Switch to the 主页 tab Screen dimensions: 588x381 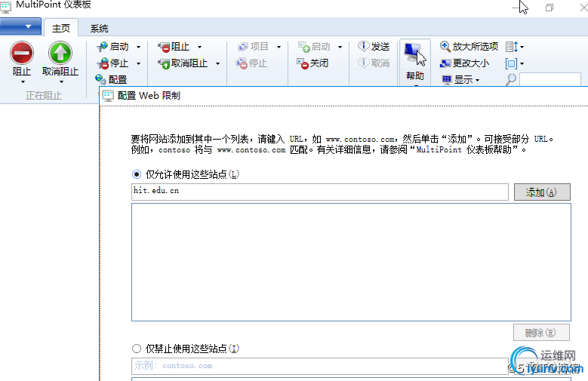pos(61,29)
